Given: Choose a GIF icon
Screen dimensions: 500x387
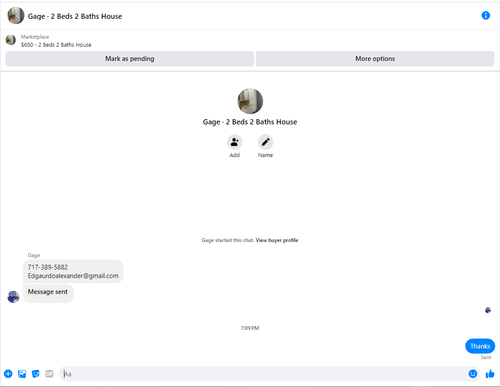Looking at the screenshot, I should tap(49, 374).
